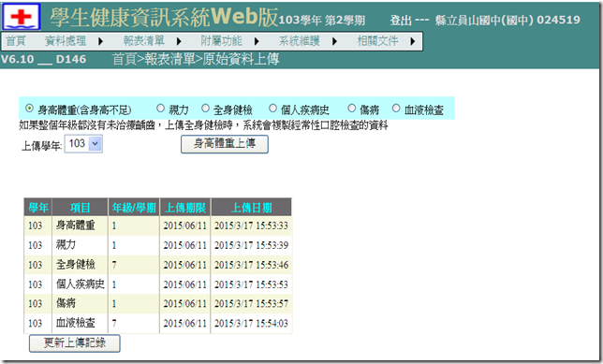This screenshot has height=364, width=603.
Task: Click the 103學年 第2學期 header text
Action: [321, 21]
